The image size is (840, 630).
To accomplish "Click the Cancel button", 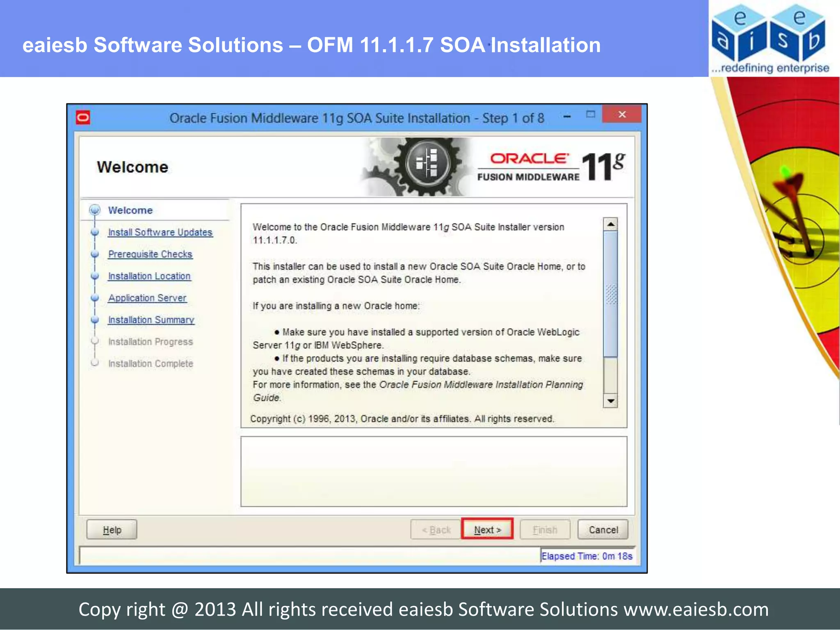I will [x=603, y=530].
